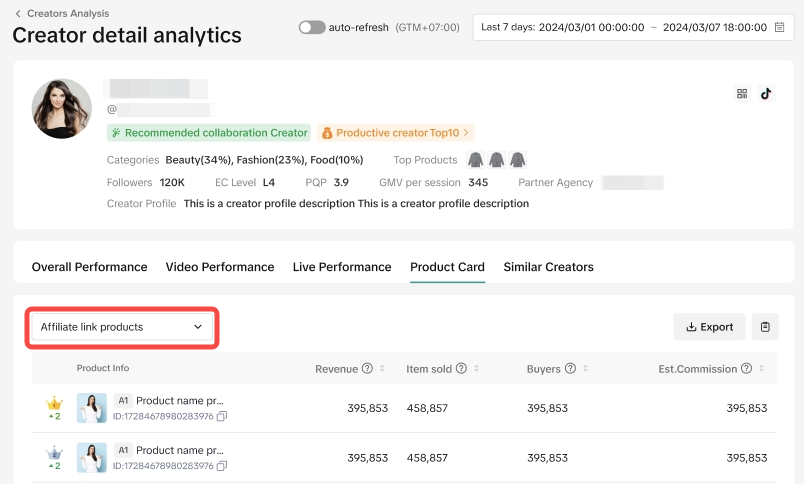The image size is (804, 484).
Task: Switch to the Similar Creators tab
Action: (548, 267)
